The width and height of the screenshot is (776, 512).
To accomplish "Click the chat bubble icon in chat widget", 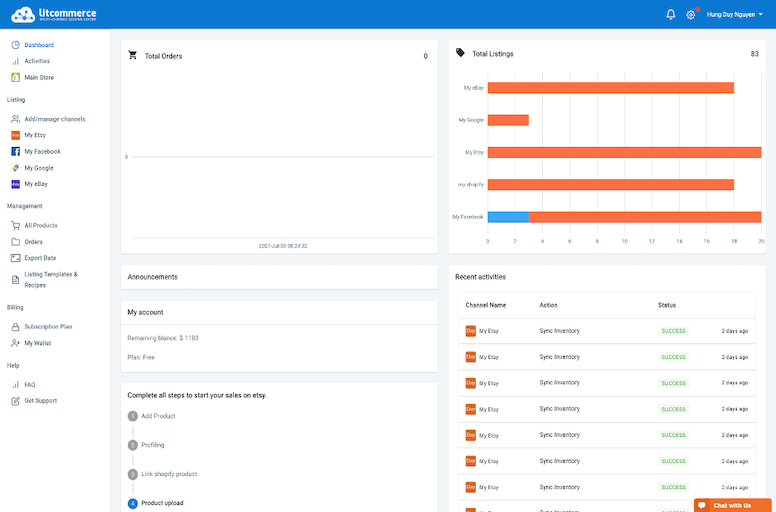I will [x=702, y=506].
